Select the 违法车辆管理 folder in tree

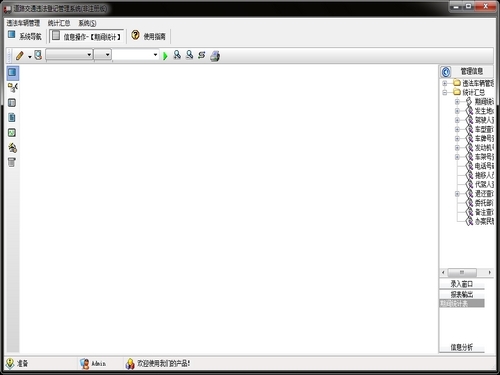click(478, 83)
